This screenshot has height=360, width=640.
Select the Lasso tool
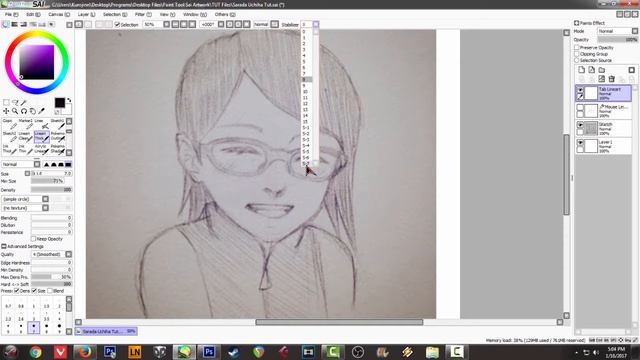click(15, 102)
